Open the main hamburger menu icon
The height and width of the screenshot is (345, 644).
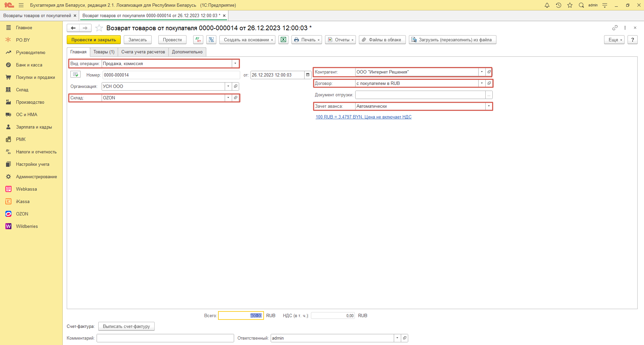[x=21, y=5]
